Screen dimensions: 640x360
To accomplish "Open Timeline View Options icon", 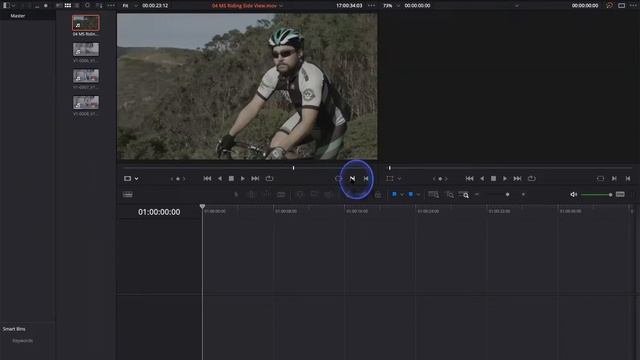I will [x=128, y=194].
